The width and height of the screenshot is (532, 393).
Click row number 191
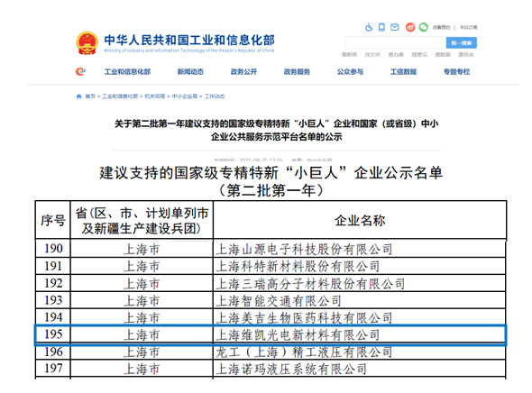coord(53,266)
